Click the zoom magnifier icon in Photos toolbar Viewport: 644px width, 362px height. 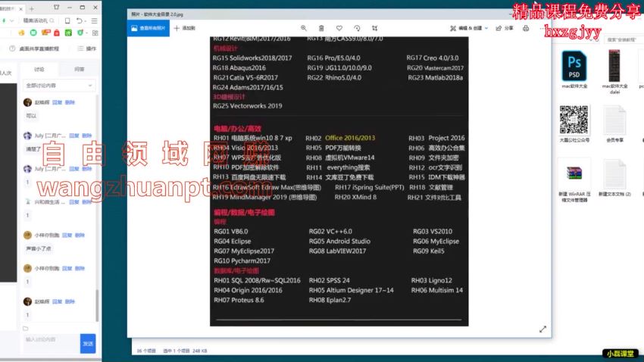304,28
